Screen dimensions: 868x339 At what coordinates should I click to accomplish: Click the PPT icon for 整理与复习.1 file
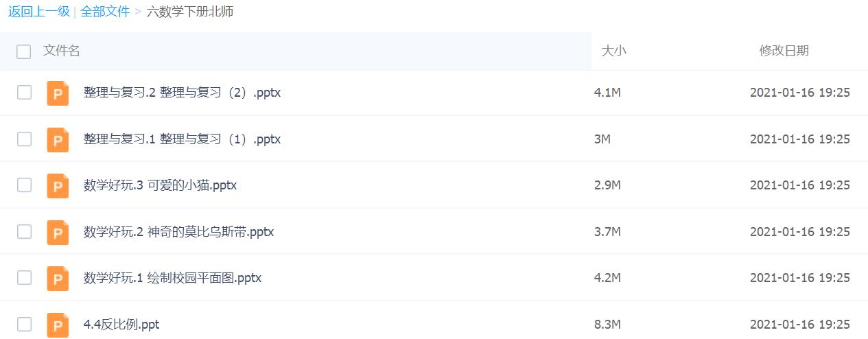(x=58, y=139)
